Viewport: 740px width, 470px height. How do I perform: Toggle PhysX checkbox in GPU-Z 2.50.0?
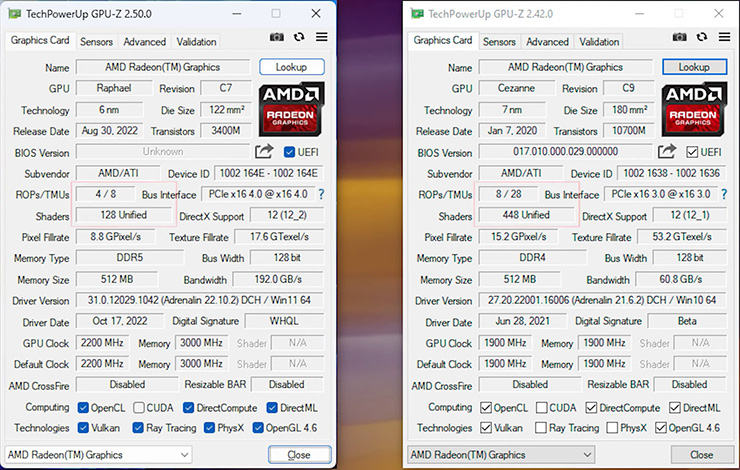click(x=210, y=428)
